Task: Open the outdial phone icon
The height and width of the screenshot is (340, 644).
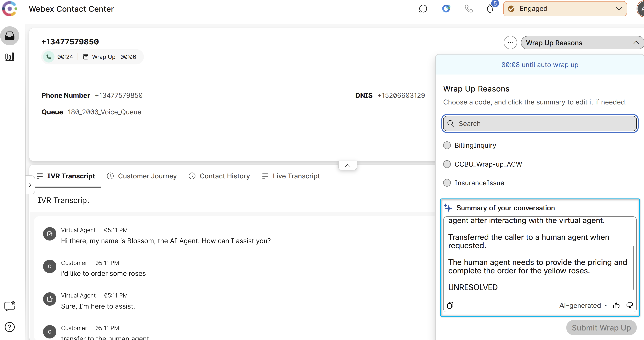Action: click(469, 9)
